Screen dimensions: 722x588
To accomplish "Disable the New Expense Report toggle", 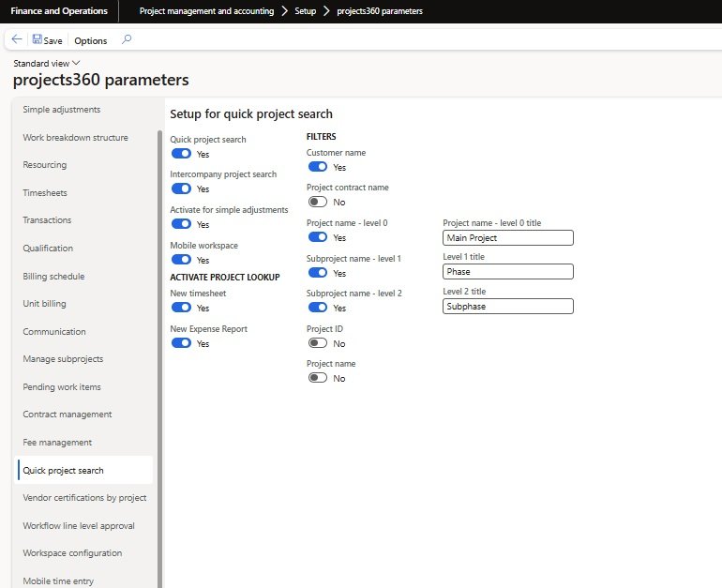I will [181, 343].
